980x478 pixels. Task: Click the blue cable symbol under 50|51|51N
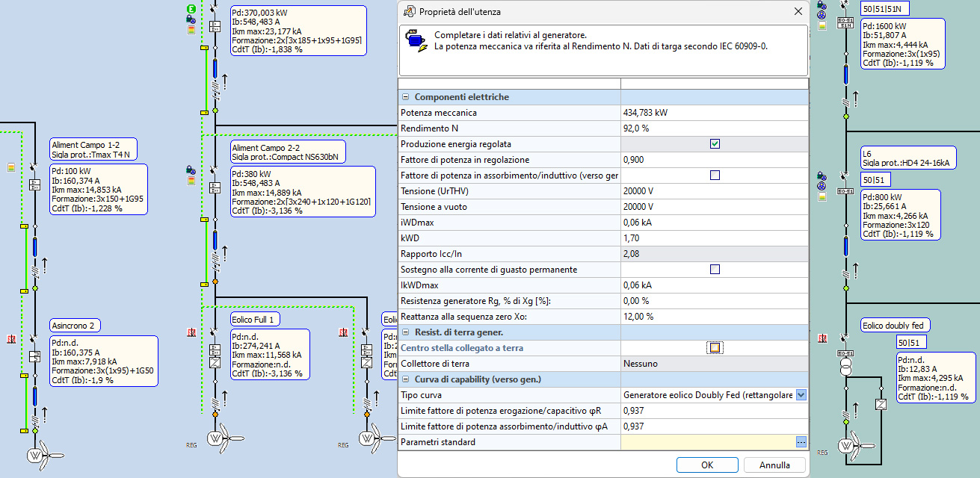845,76
